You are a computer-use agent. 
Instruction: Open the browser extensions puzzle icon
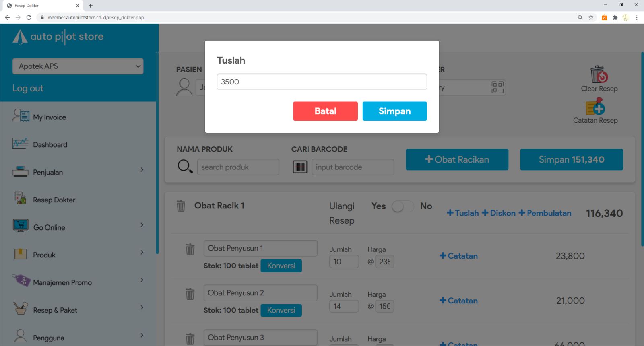coord(615,17)
